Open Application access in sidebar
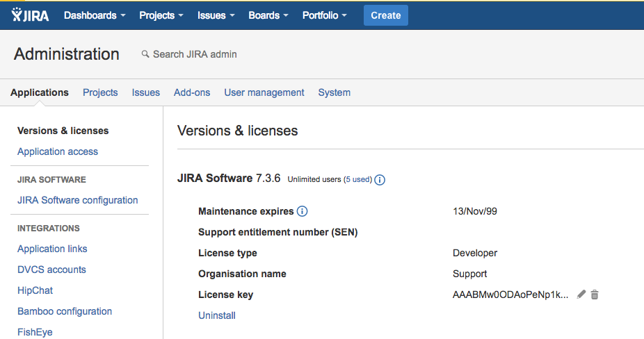Viewport: 644px width, 339px height. coord(58,151)
